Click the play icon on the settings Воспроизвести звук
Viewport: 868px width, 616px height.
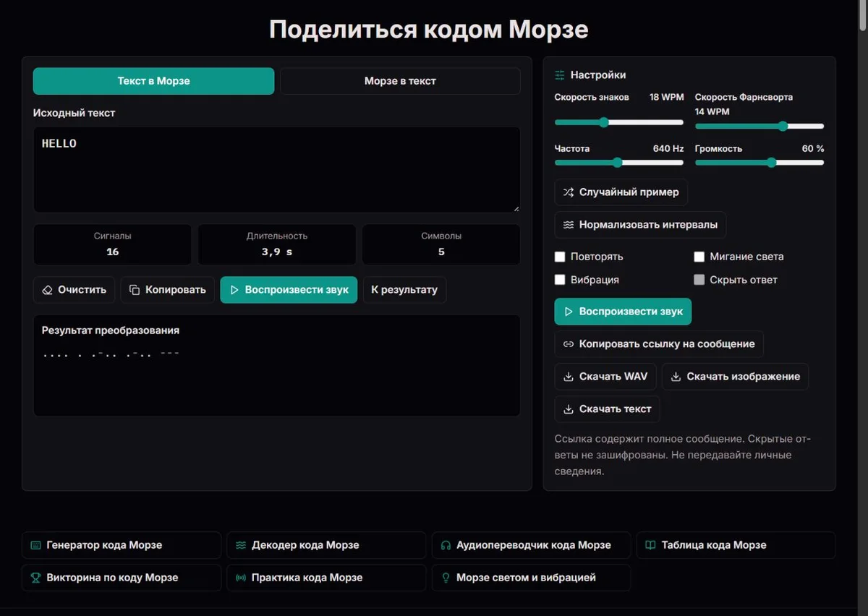(x=569, y=312)
